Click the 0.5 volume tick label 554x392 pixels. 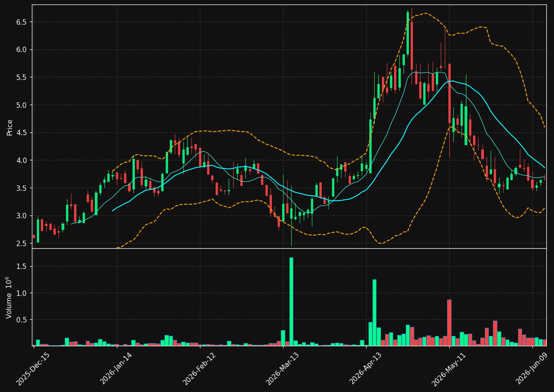coord(22,320)
